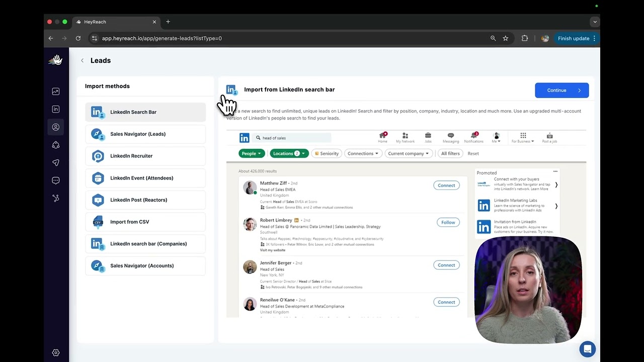The image size is (644, 362).
Task: Select Sales Navigator (Accounts) import method
Action: 145,266
